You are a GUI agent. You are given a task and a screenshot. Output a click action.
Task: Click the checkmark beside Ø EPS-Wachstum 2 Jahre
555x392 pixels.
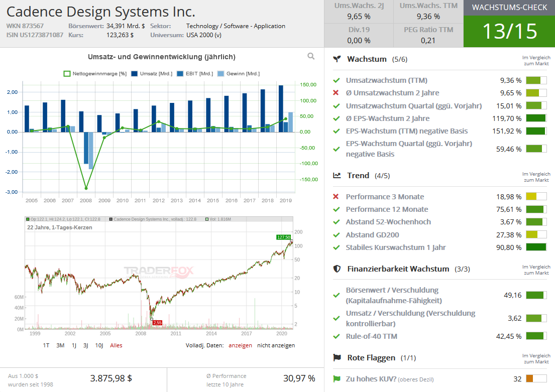[336, 118]
